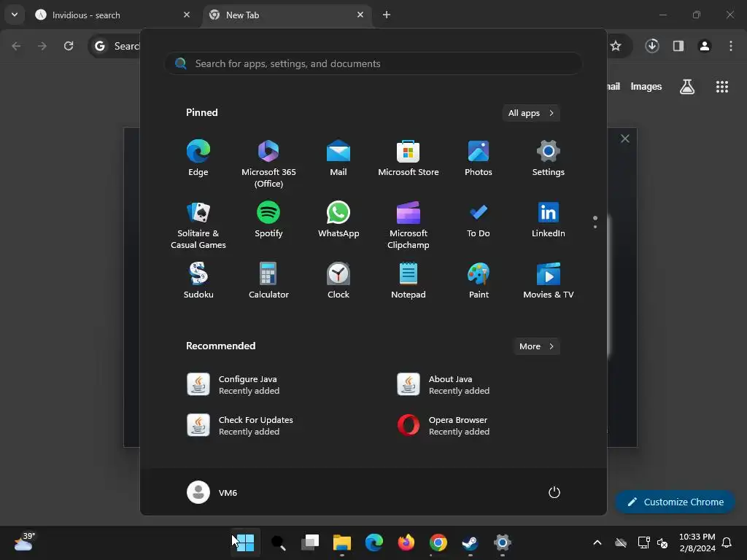Launch Movies & TV
The width and height of the screenshot is (747, 560).
point(549,281)
